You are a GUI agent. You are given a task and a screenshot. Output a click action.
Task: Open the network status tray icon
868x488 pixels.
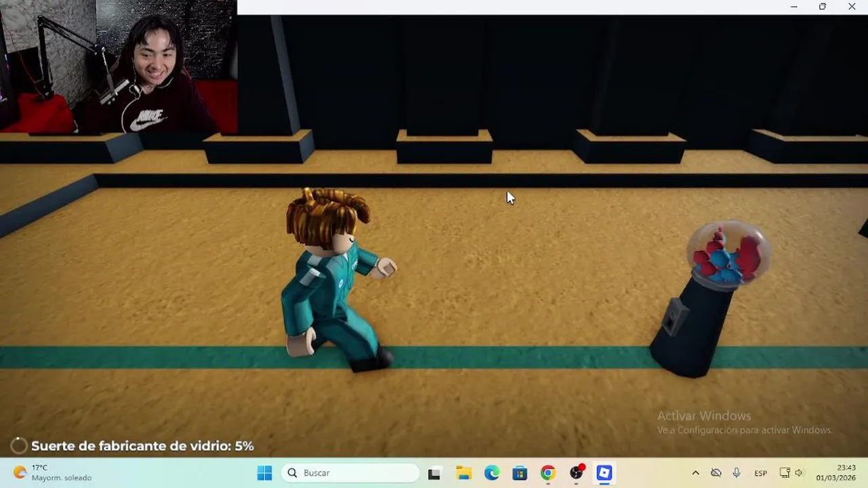(x=785, y=473)
